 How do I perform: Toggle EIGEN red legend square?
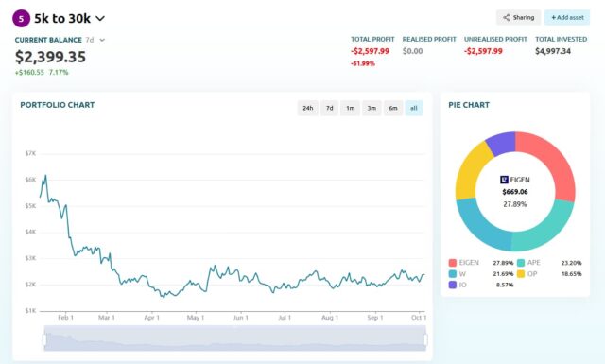click(453, 263)
